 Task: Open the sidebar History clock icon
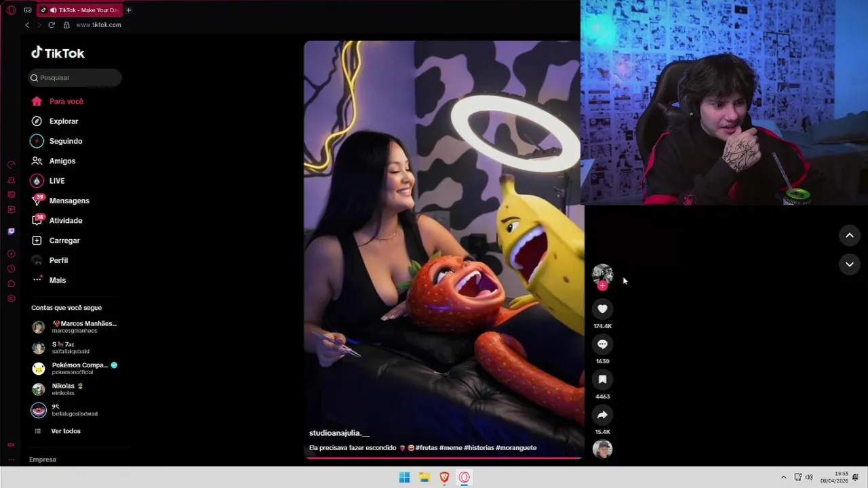coord(11,269)
